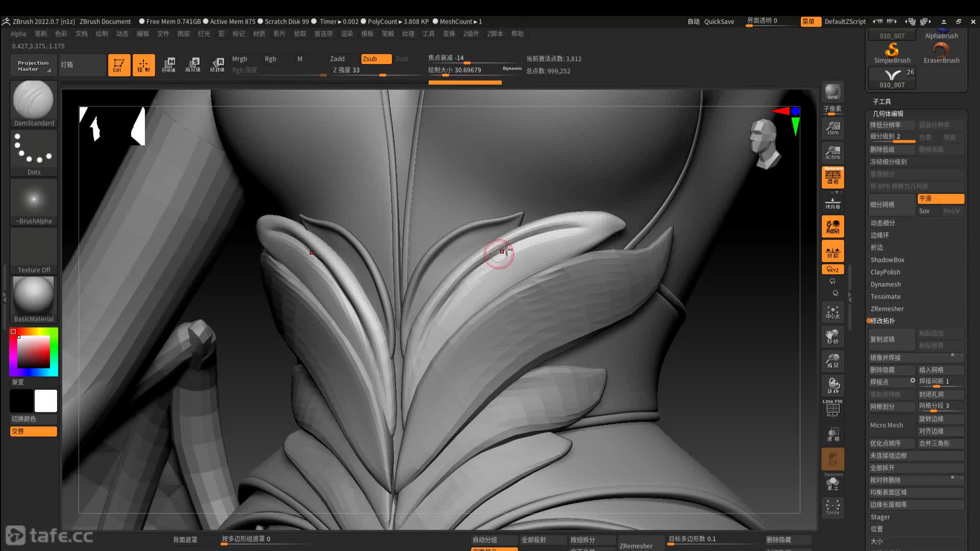The width and height of the screenshot is (980, 551).
Task: Toggle local rotation icon
Action: pos(832,227)
